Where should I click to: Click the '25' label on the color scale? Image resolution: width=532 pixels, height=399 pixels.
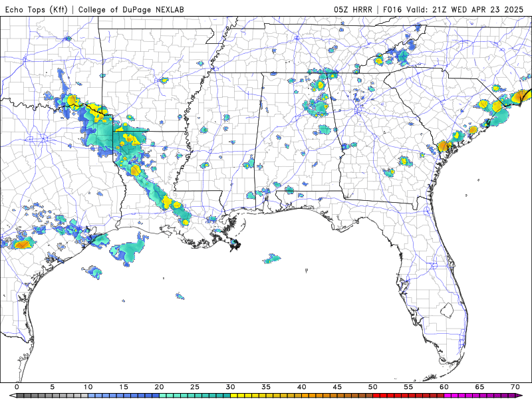(195, 387)
